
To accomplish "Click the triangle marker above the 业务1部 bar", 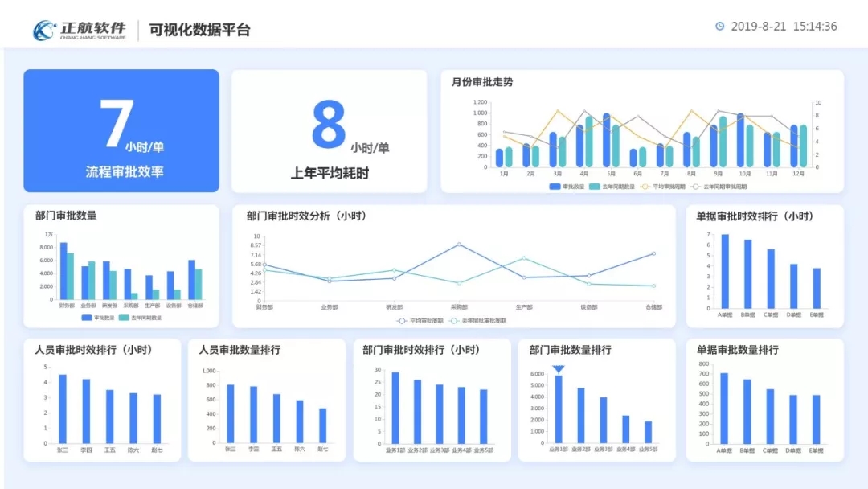I will 558,369.
